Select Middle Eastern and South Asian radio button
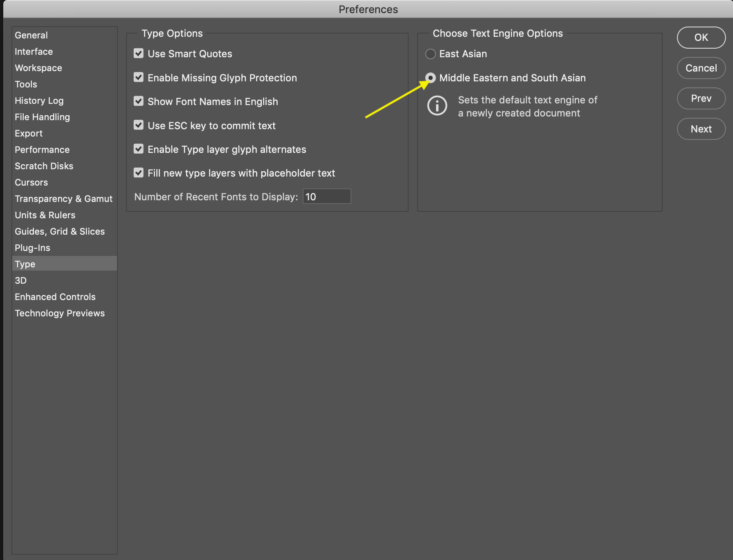This screenshot has height=560, width=733. coord(430,78)
